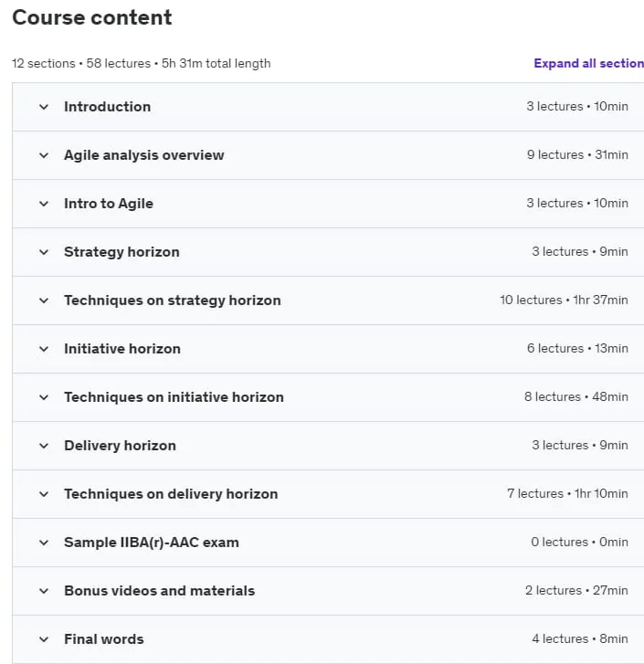Click the 7 lectures 1hr 10min label

[567, 493]
